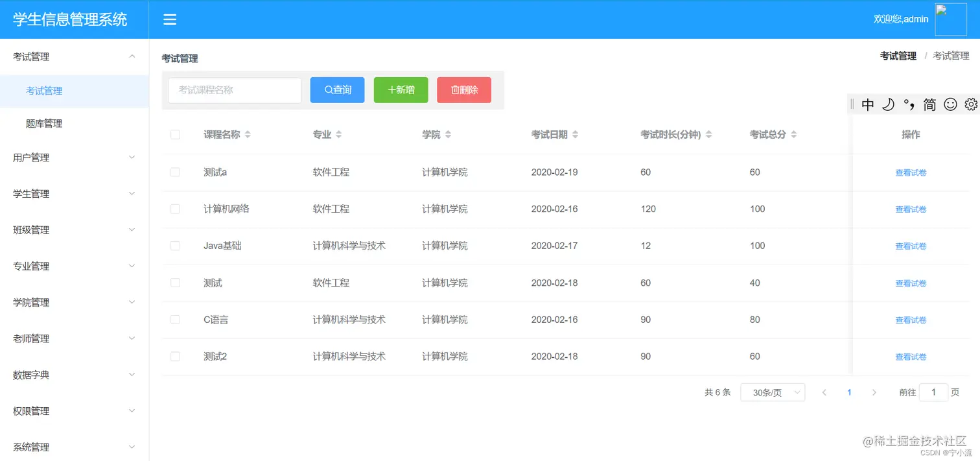Expand the 系统管理 sidebar group

[75, 447]
